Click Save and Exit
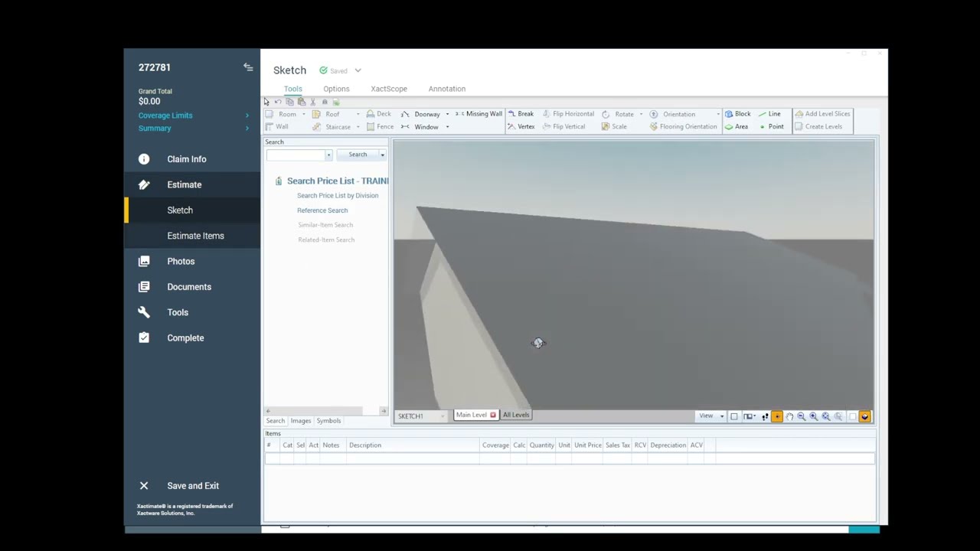 pyautogui.click(x=193, y=486)
